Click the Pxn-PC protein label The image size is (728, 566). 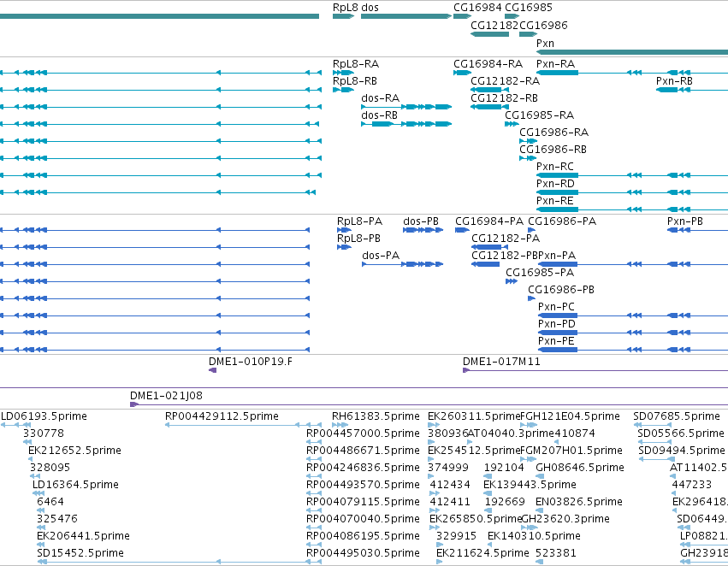pyautogui.click(x=556, y=308)
